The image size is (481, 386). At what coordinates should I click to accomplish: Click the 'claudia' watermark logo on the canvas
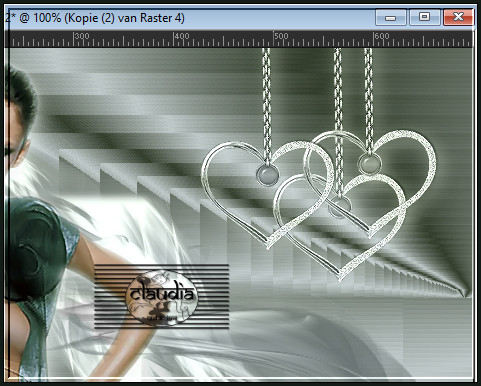click(162, 296)
